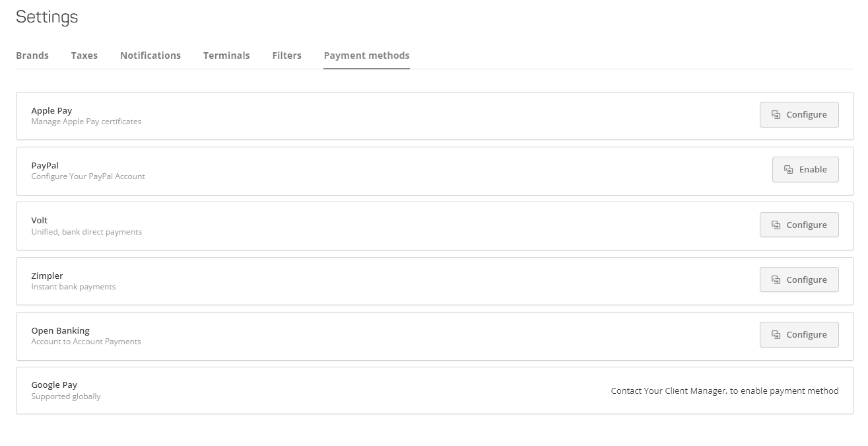Enable PayPal payment method
This screenshot has height=446, width=868.
[x=805, y=169]
